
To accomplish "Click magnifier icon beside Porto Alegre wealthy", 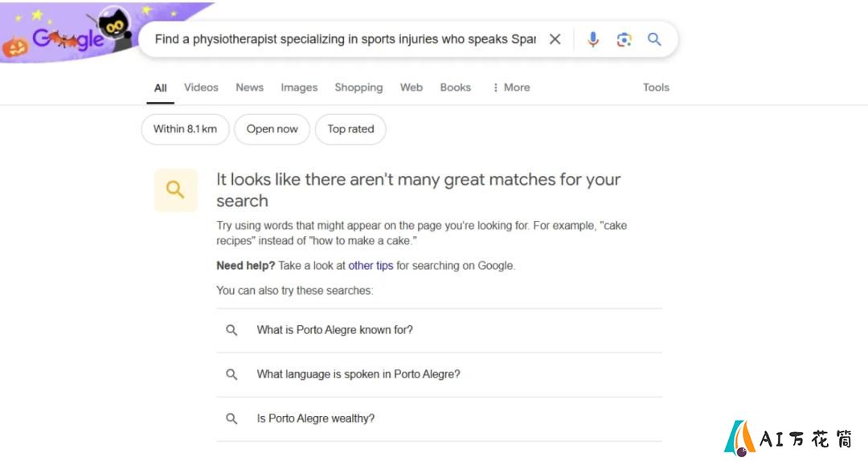I will (x=231, y=419).
